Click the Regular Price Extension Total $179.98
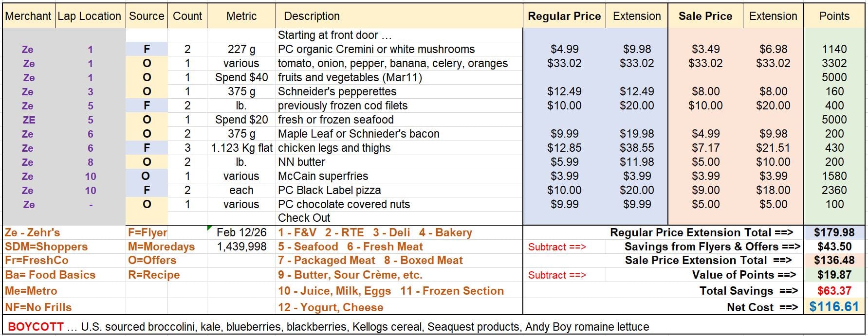This screenshot has width=868, height=336. [834, 232]
